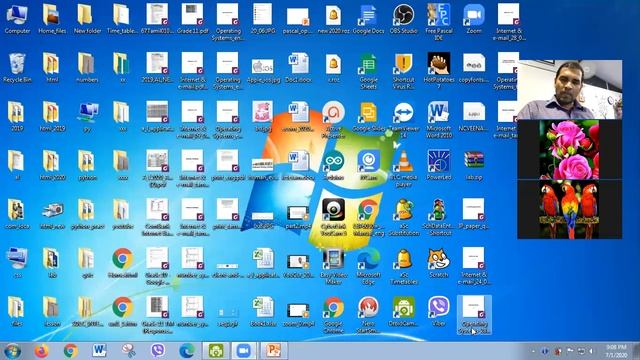Open Snipping Tool from the taskbar
Screen dimensions: 640x360
pos(128,351)
